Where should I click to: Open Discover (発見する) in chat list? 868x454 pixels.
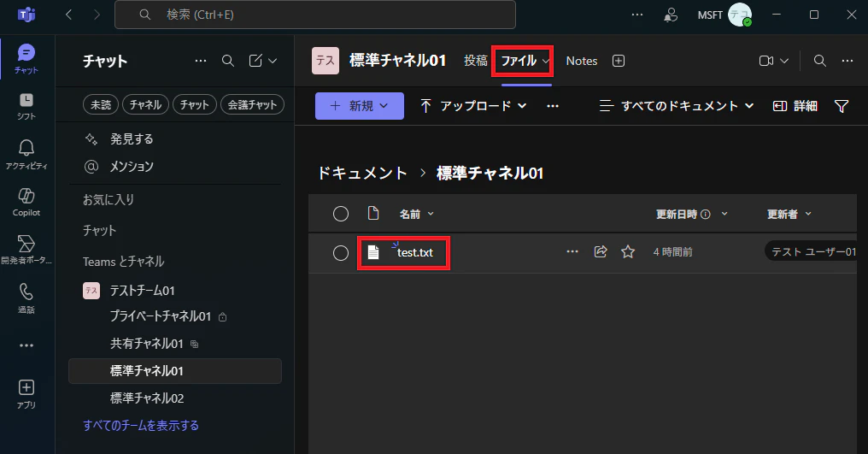coord(132,139)
